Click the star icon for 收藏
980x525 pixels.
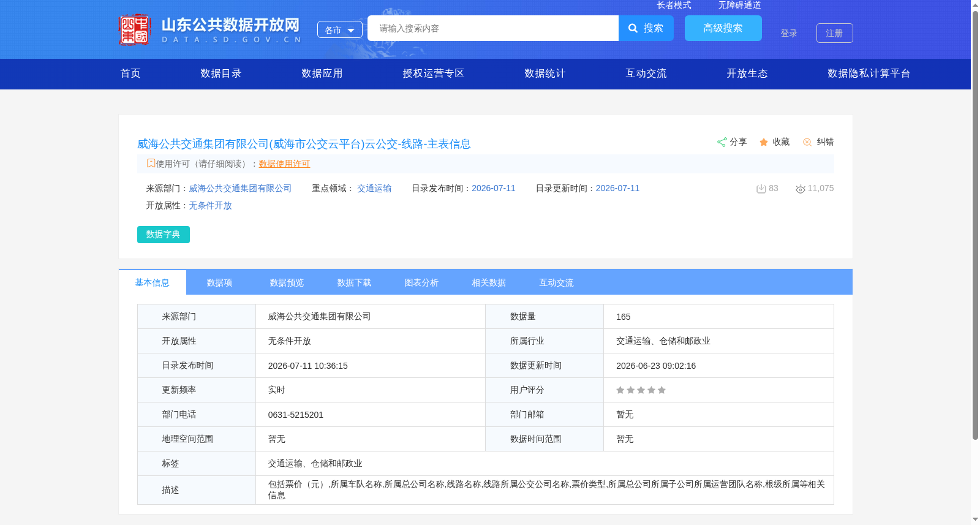pos(764,142)
